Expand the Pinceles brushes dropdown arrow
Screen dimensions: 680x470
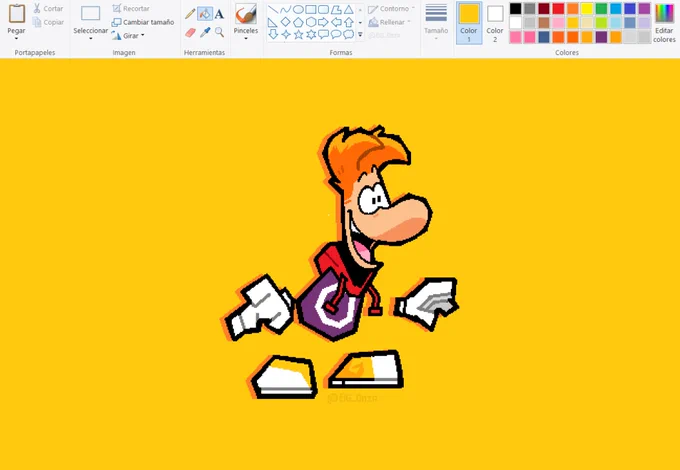coord(246,39)
